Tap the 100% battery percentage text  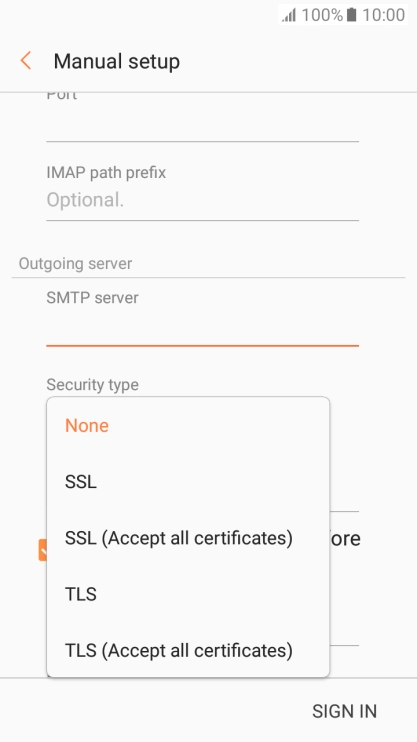(x=322, y=15)
